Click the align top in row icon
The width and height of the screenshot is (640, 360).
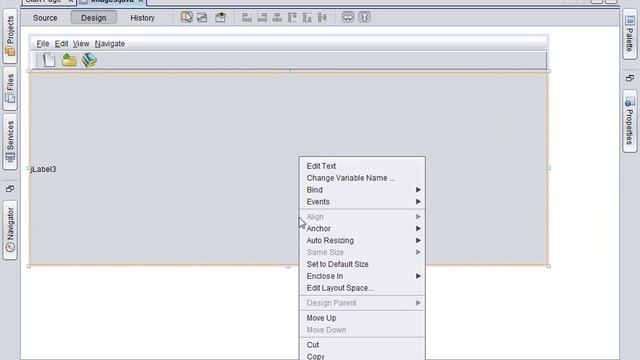(292, 17)
